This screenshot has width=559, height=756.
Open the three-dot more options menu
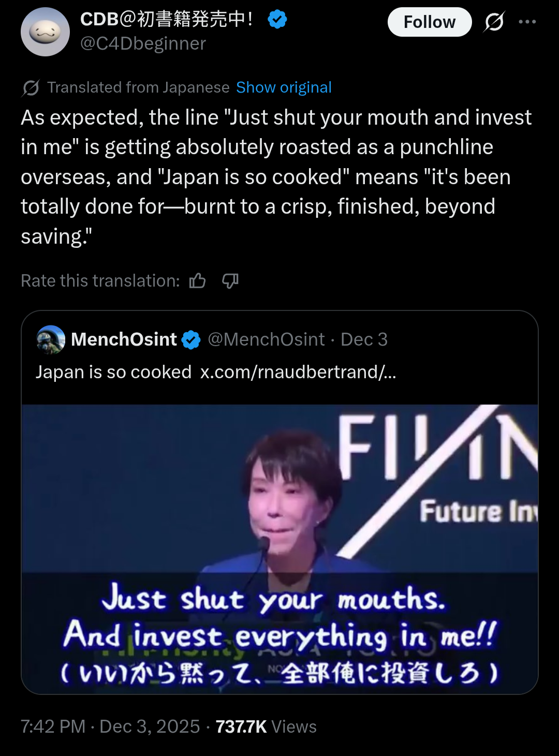point(527,22)
